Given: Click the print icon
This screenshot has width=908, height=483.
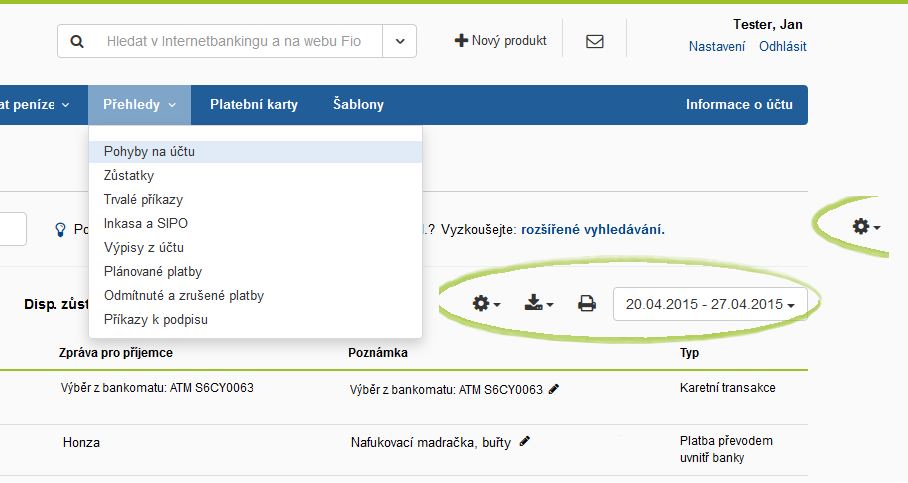Looking at the screenshot, I should (x=587, y=303).
